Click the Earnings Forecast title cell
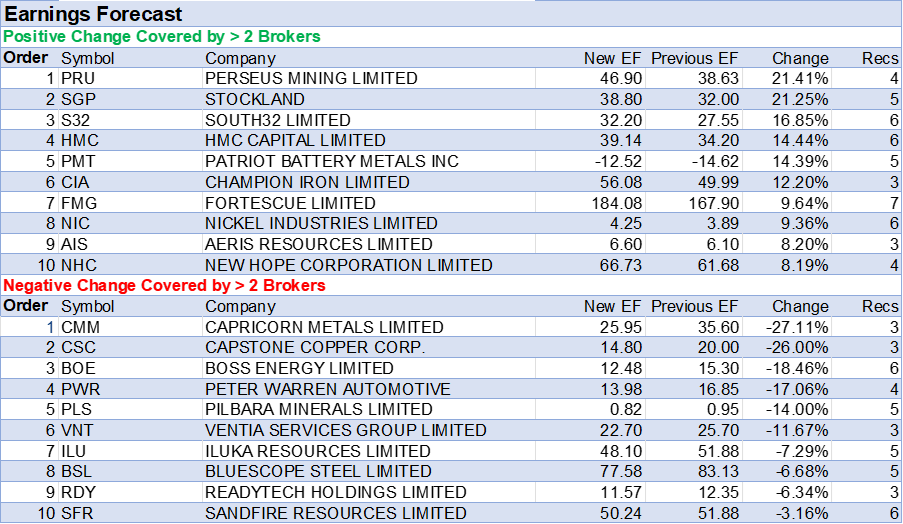Image resolution: width=903 pixels, height=524 pixels. click(x=94, y=14)
